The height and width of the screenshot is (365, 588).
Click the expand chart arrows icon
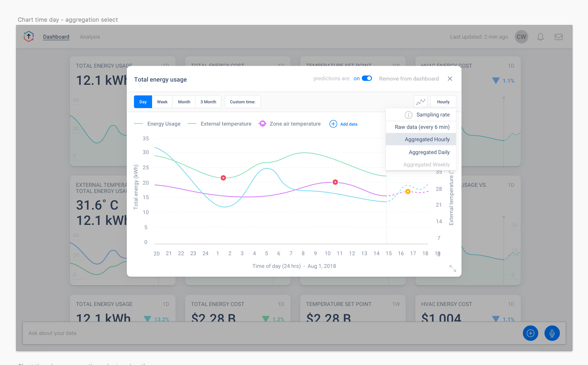453,268
